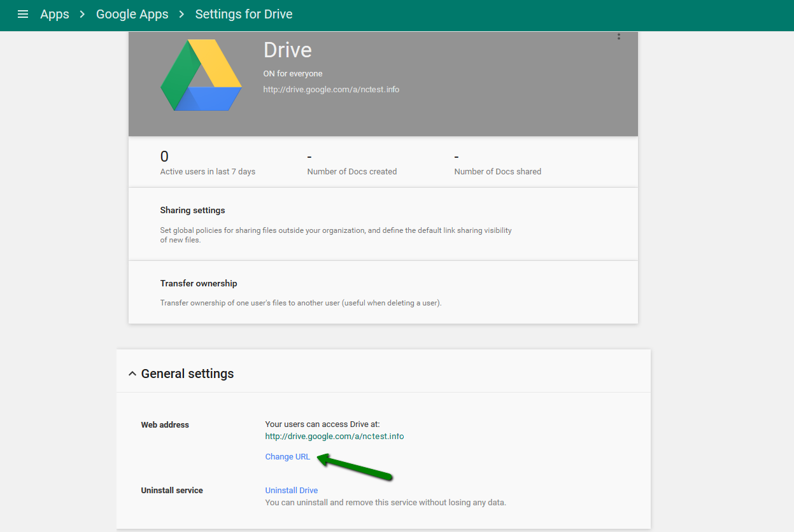Click the Change URL link

(288, 457)
